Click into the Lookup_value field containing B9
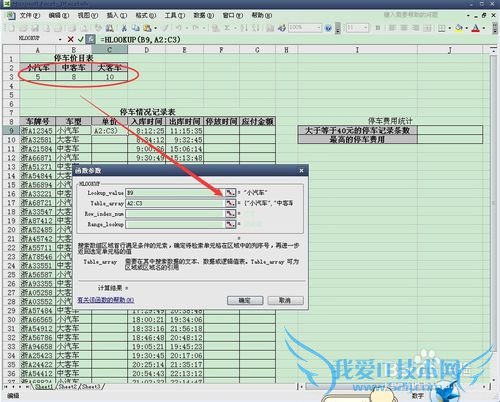Screen dimensions: 500x402 click(x=175, y=193)
